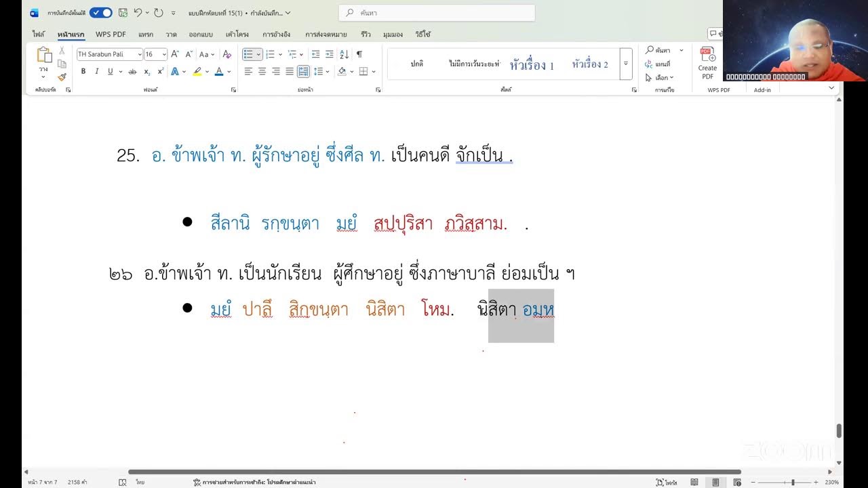Click the paragraph Shading paint bucket
The width and height of the screenshot is (868, 488).
point(342,71)
